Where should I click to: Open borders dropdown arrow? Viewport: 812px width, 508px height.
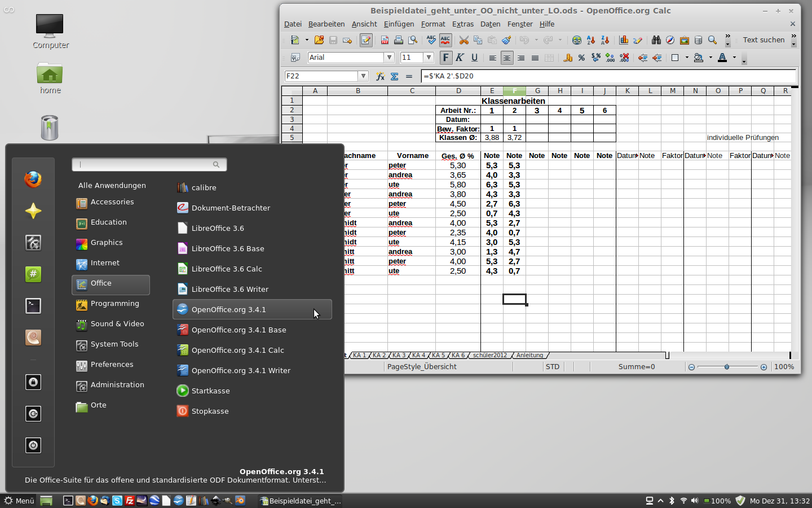pos(687,58)
